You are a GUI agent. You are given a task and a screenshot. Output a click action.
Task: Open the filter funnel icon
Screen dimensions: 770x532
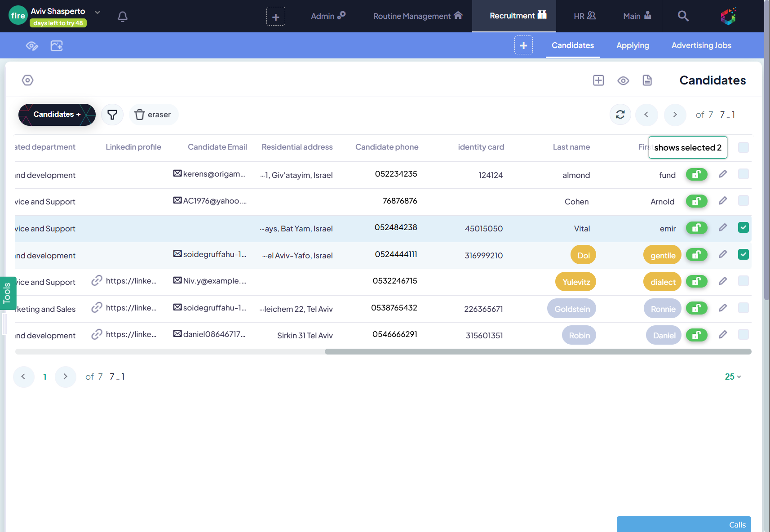pyautogui.click(x=112, y=115)
